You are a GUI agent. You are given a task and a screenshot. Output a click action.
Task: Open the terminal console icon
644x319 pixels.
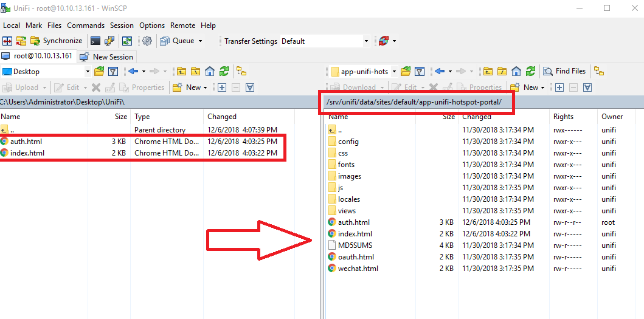(95, 41)
